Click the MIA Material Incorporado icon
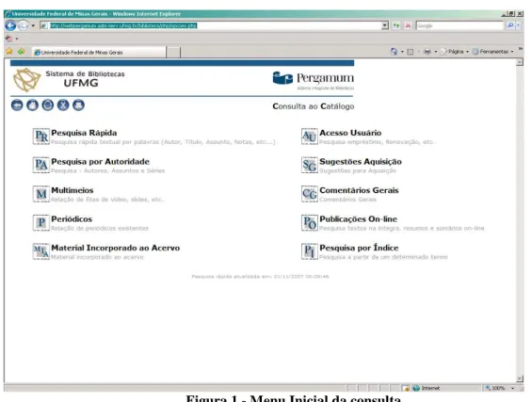Viewport: 532px width, 402px height. pos(41,251)
